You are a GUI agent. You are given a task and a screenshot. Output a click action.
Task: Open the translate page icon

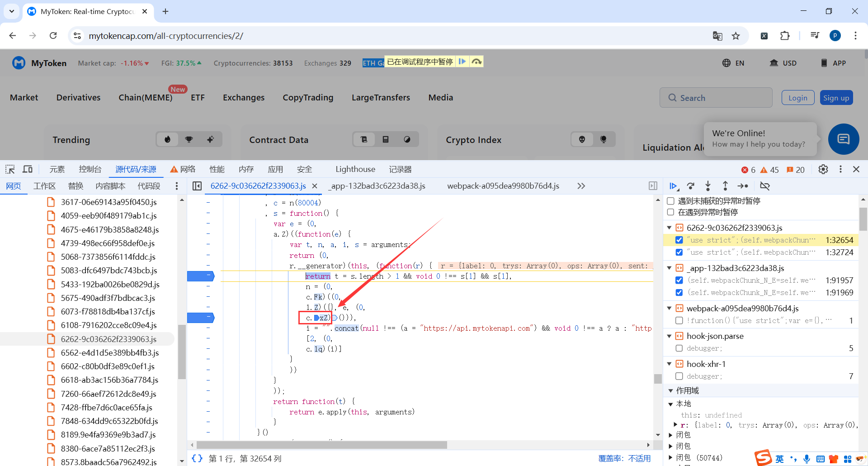[x=717, y=36]
